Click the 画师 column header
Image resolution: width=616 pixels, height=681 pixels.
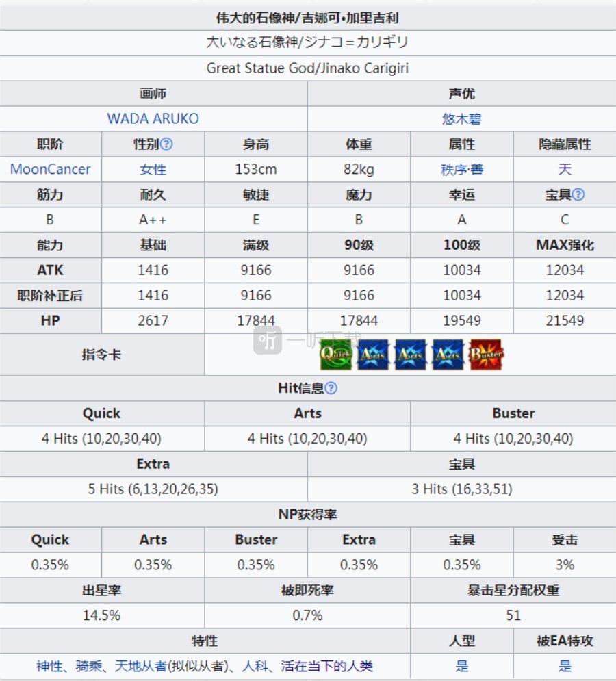tap(153, 93)
